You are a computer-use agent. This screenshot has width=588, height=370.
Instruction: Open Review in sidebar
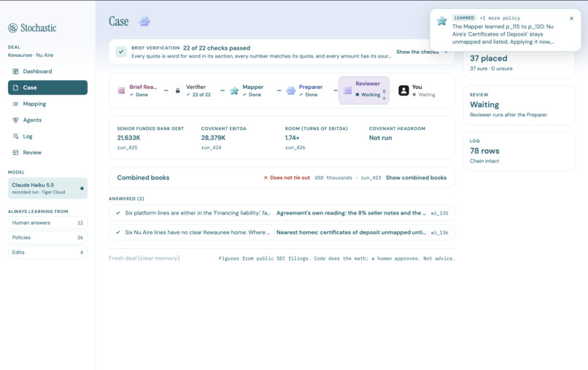pos(47,153)
